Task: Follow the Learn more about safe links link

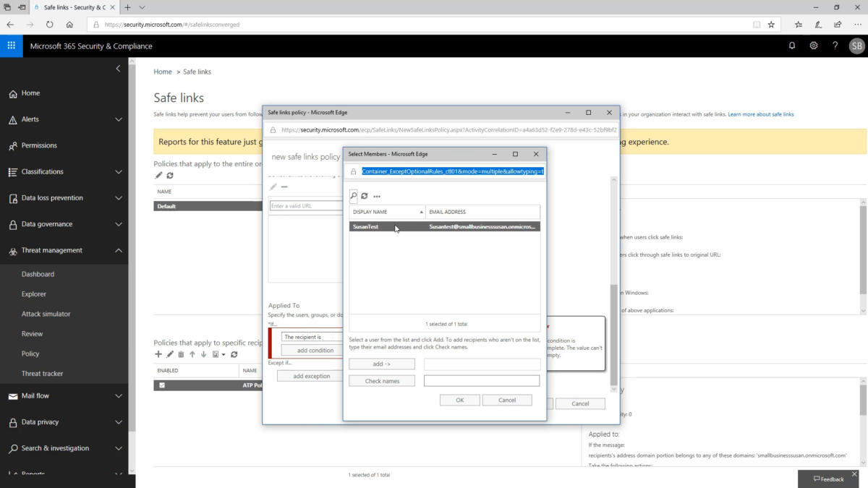Action: click(x=761, y=114)
